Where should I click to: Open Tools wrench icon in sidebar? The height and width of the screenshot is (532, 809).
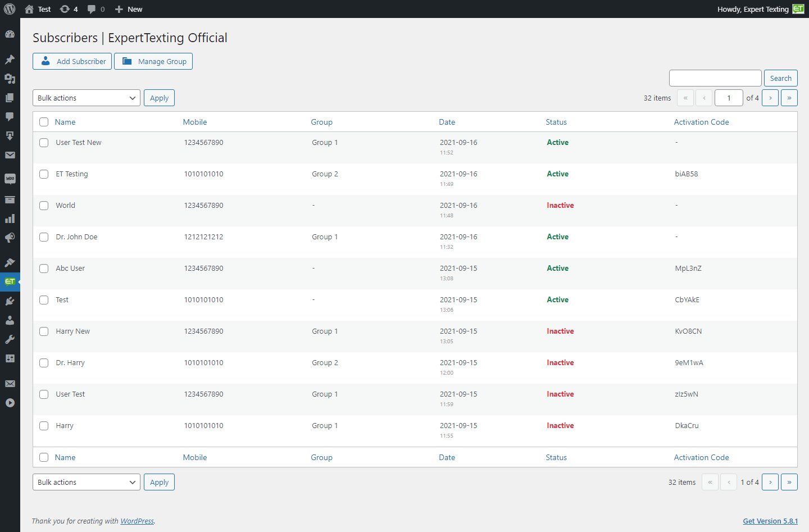10,339
